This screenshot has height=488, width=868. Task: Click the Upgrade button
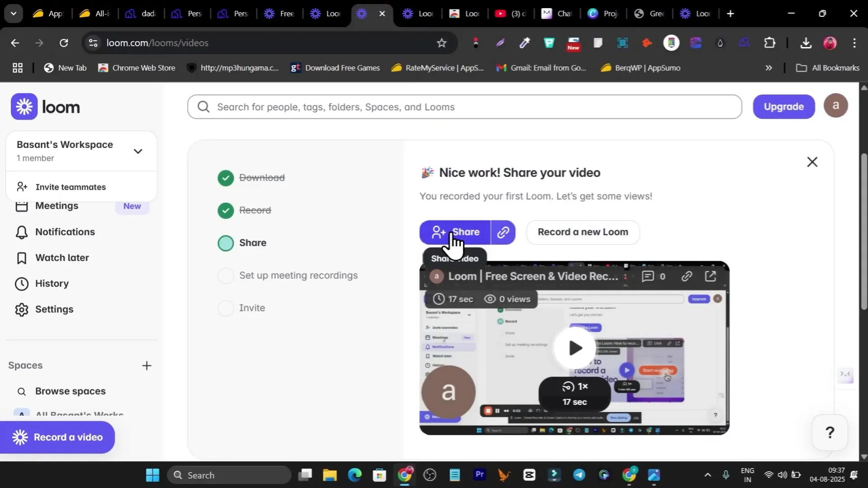point(783,107)
